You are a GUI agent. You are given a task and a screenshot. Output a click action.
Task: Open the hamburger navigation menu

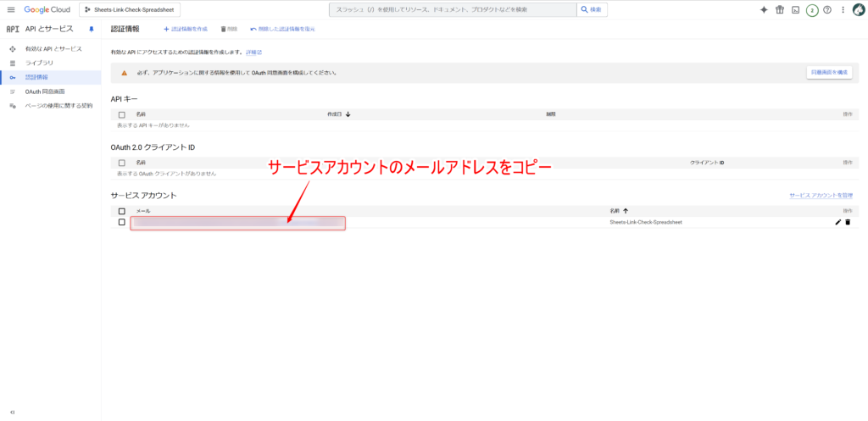[11, 9]
